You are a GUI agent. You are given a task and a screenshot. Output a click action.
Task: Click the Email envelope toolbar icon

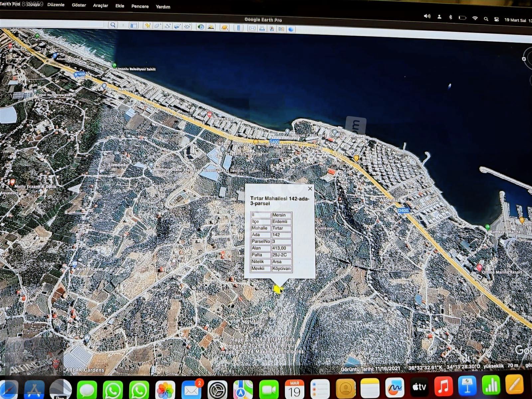point(252,28)
